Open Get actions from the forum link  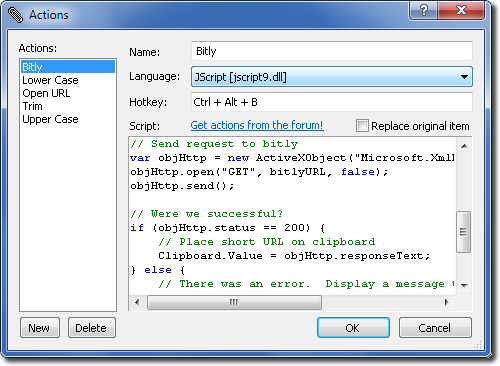[x=257, y=125]
